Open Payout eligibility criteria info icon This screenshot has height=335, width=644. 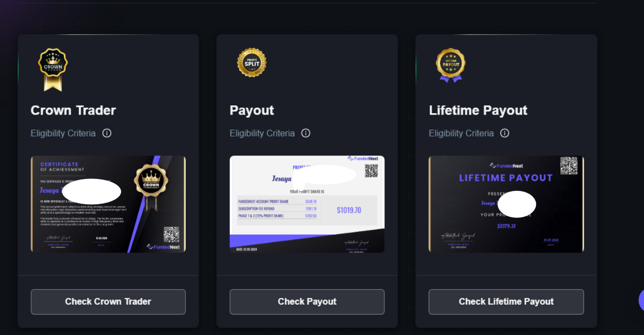click(305, 133)
